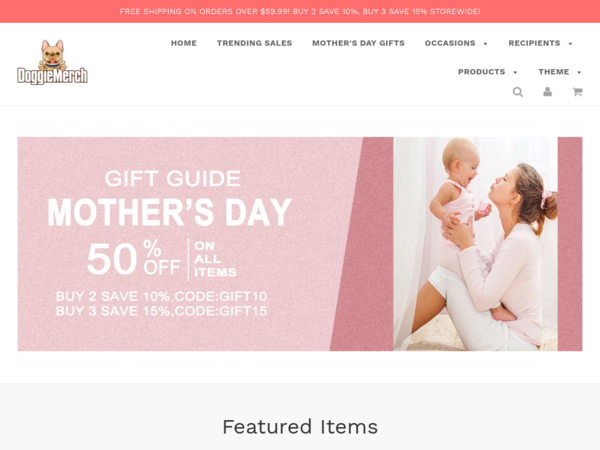Open the account user icon
600x450 pixels.
click(x=548, y=91)
